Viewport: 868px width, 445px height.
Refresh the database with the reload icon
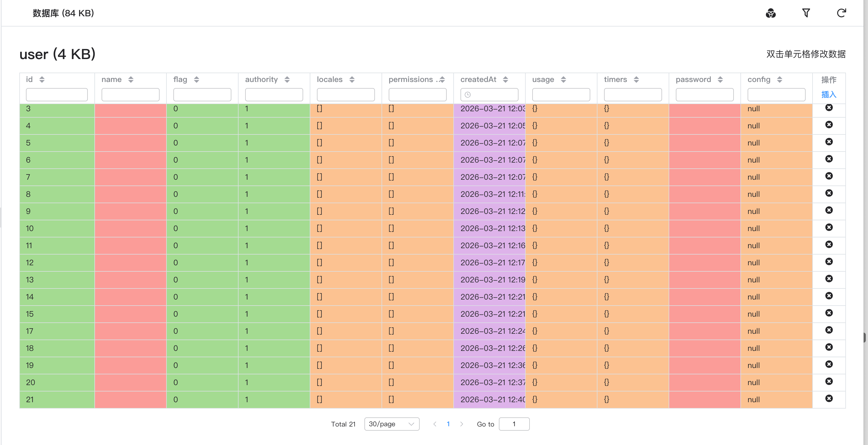(841, 13)
